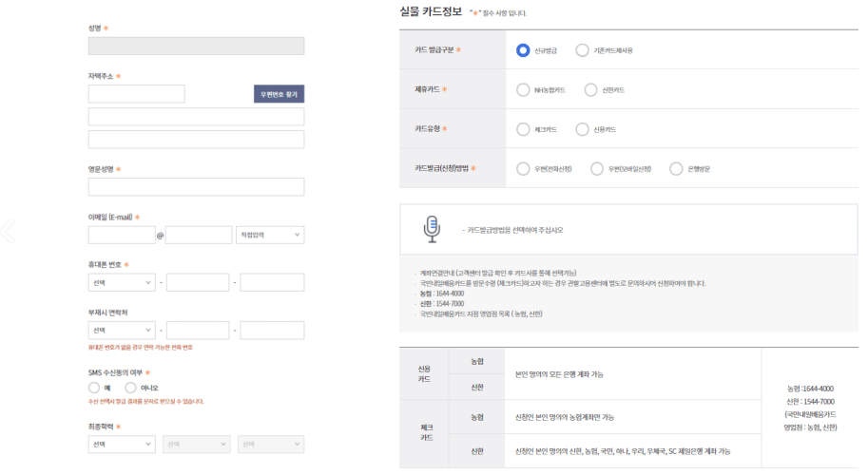The height and width of the screenshot is (475, 868).
Task: Select 예 for SMS 수신동의
Action: (94, 388)
